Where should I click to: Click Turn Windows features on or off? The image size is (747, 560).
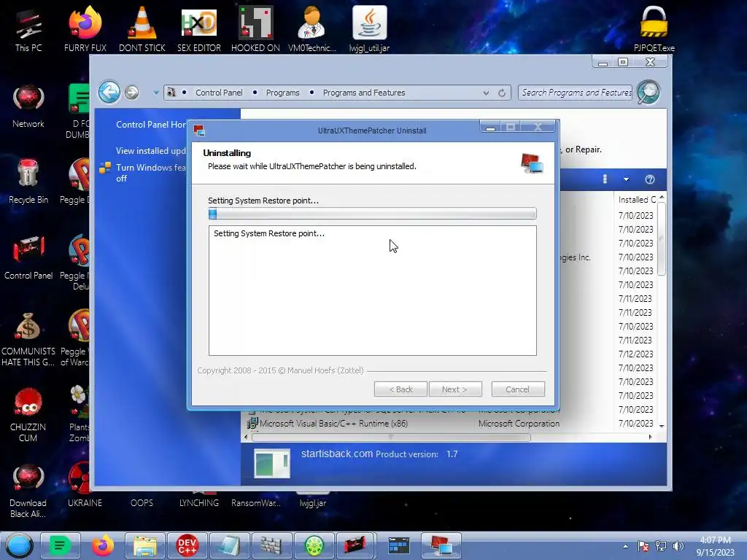[150, 173]
